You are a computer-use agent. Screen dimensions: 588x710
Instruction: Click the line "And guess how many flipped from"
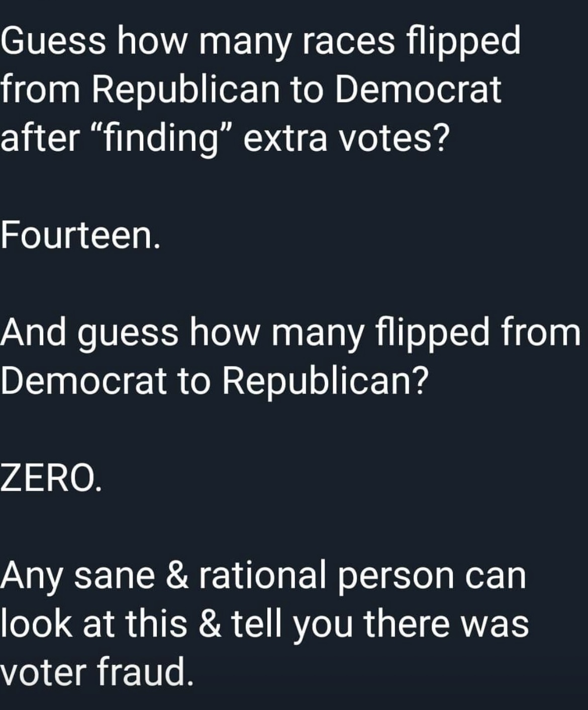coord(290,333)
